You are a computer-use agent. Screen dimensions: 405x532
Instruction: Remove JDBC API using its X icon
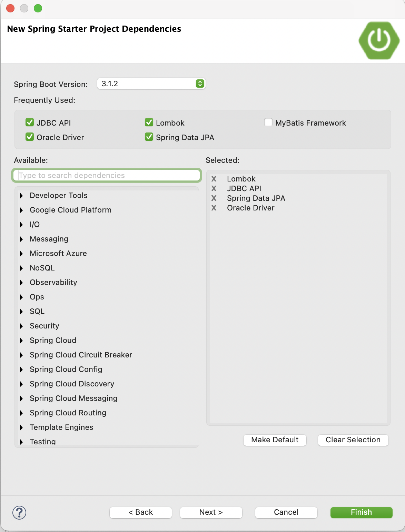214,188
